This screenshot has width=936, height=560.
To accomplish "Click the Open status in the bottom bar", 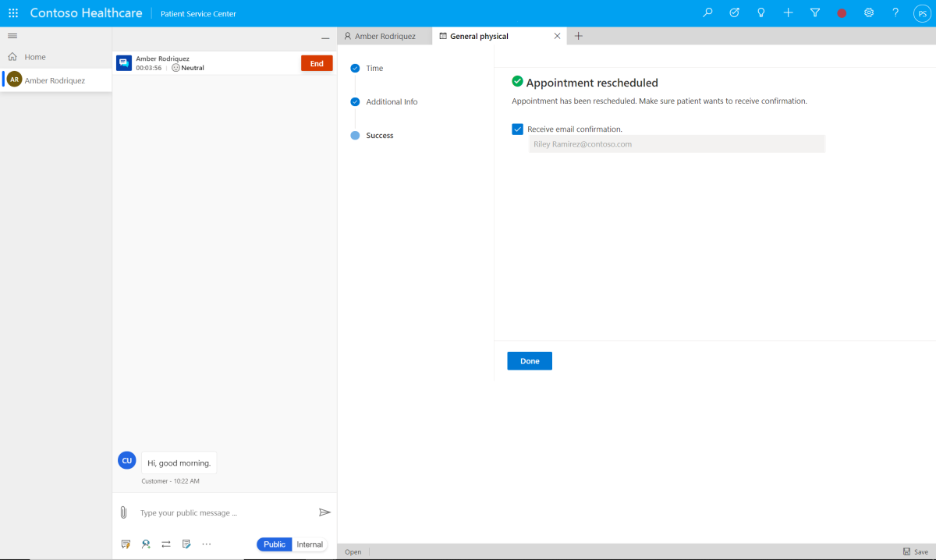I will (353, 551).
